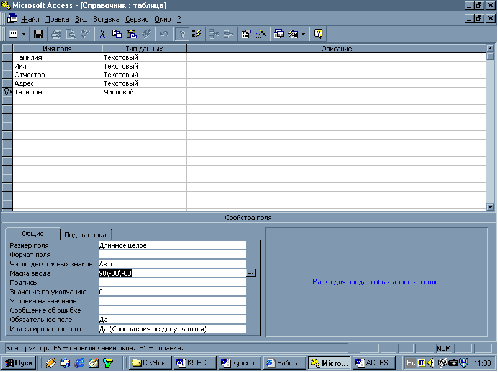Open the Файл menu
Screen dimensions: 498x372
tap(30, 19)
